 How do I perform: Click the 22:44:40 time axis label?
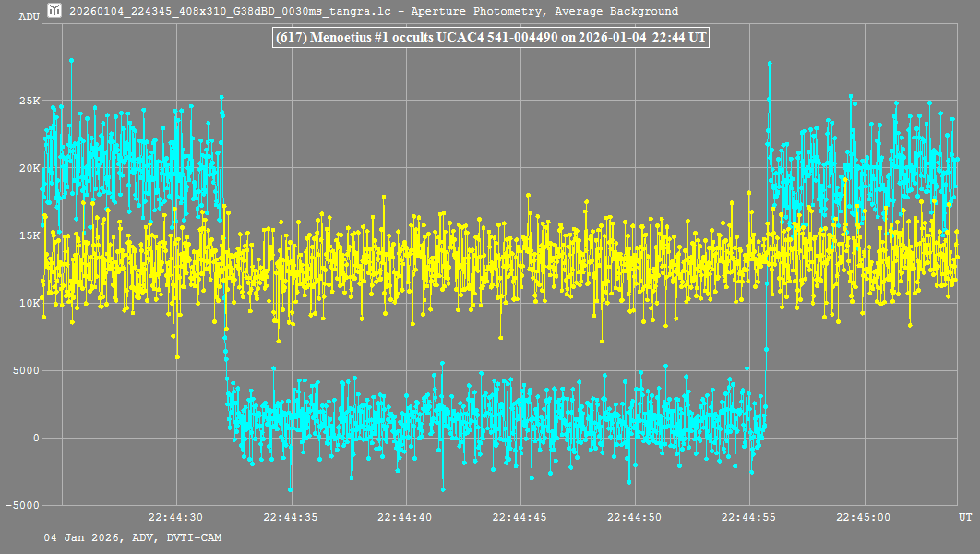405,518
